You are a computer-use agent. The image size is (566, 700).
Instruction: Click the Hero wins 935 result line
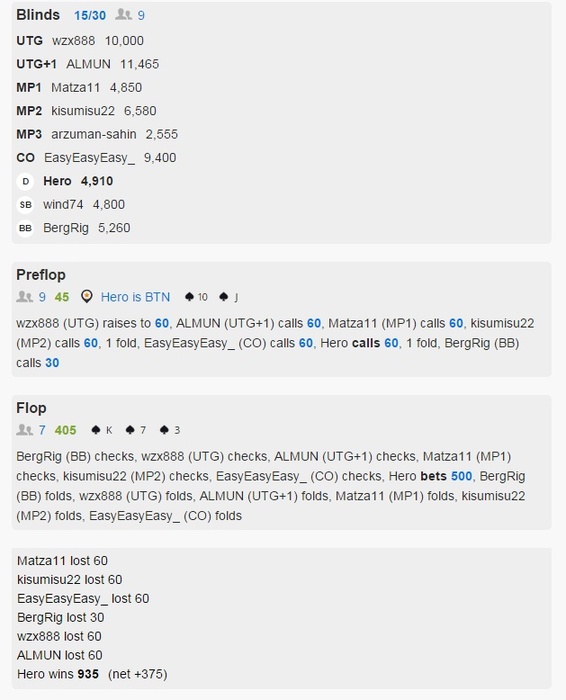(x=92, y=674)
